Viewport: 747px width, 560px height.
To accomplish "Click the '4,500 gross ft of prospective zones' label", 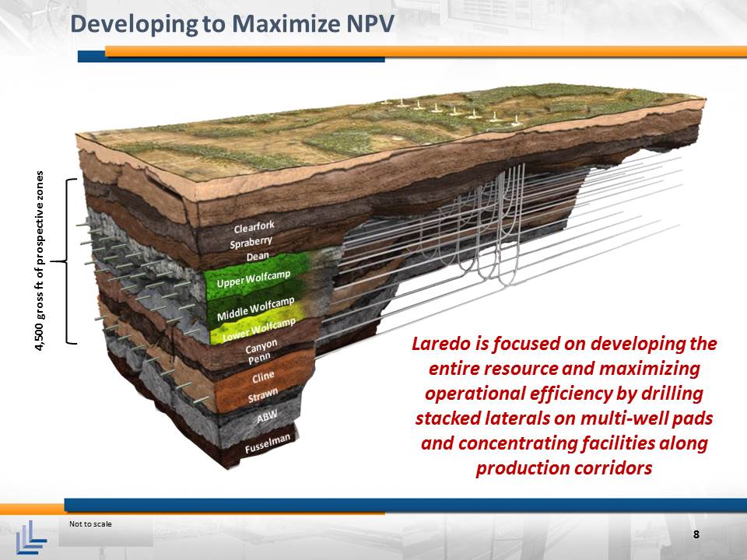I will pos(40,261).
